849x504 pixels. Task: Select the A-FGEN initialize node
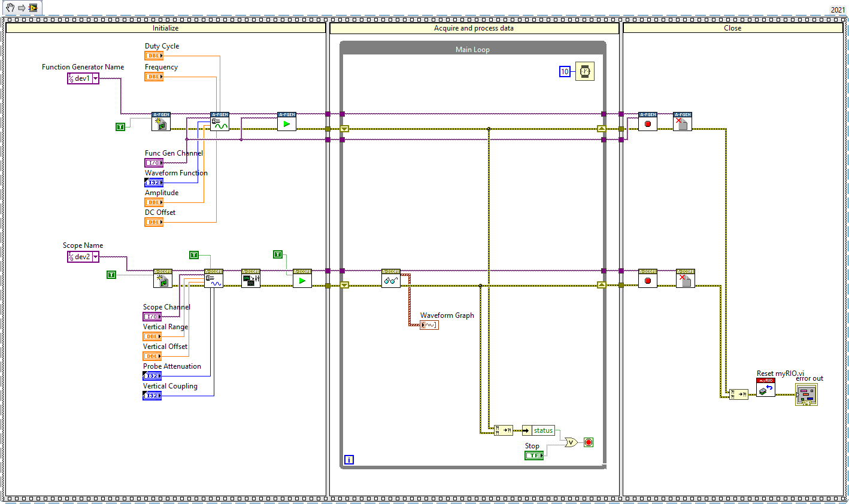[161, 122]
